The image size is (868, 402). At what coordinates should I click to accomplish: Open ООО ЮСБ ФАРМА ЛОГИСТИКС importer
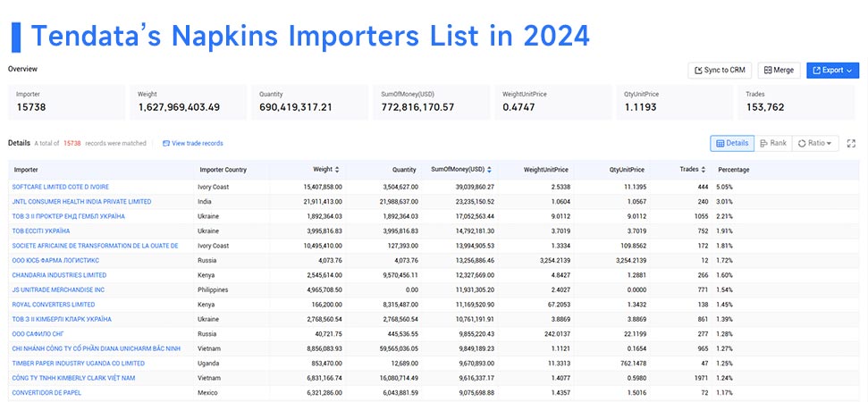pos(55,261)
